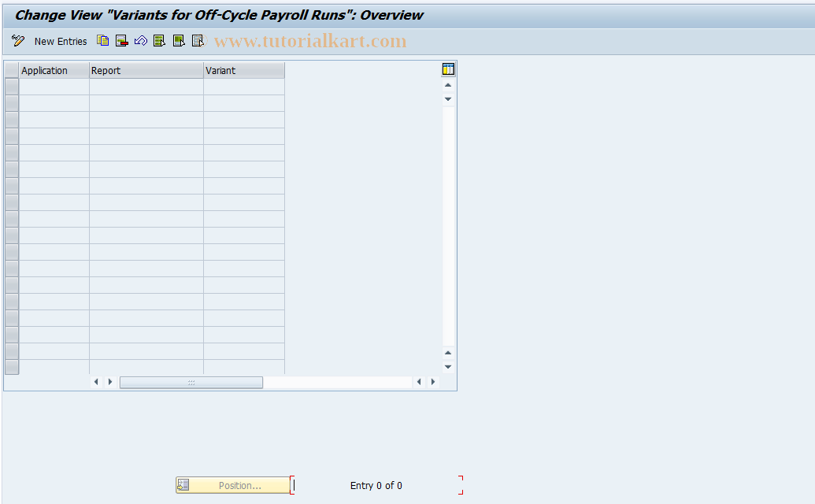Screen dimensions: 815x504
Task: Click the Delete entry icon
Action: click(121, 41)
